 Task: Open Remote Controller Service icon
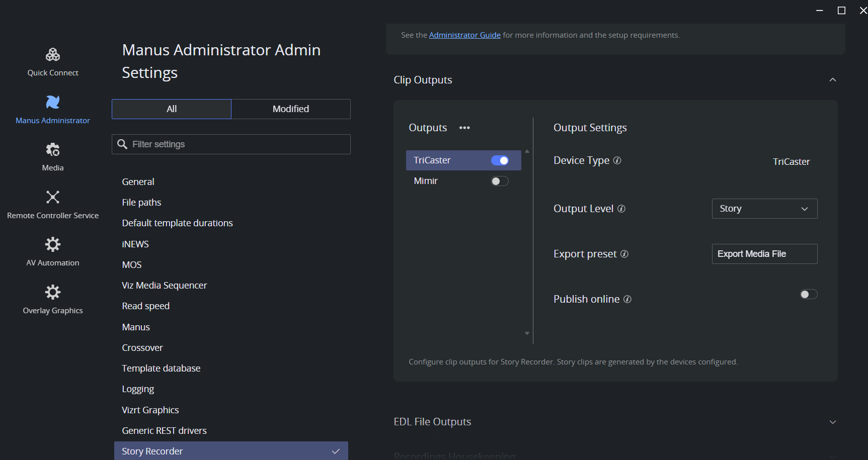point(53,197)
